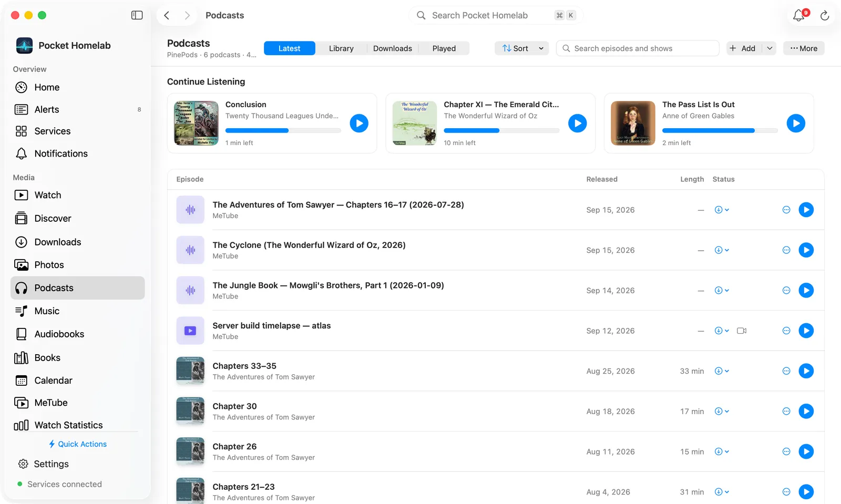This screenshot has width=841, height=504.
Task: Open download menu for Chapters 21–23
Action: [722, 492]
